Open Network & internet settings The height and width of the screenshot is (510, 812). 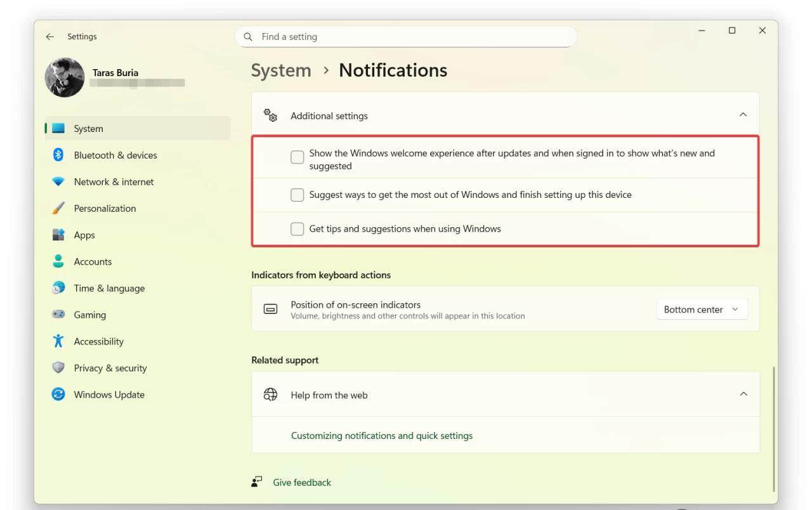[138, 181]
